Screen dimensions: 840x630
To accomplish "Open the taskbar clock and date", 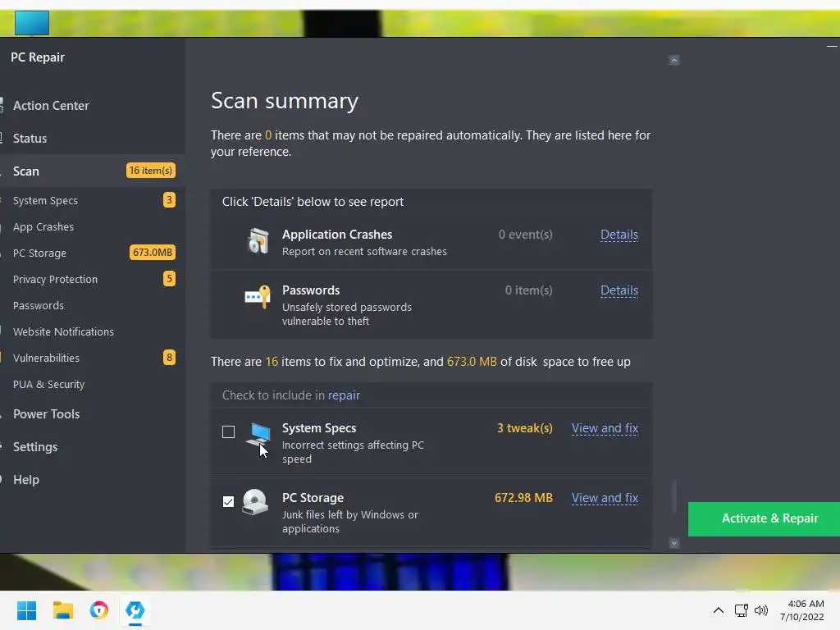I will [x=802, y=610].
